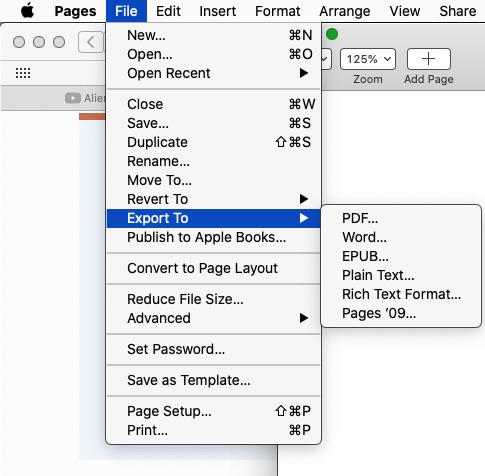Select Save as Template…
485x476 pixels.
[x=213, y=380]
